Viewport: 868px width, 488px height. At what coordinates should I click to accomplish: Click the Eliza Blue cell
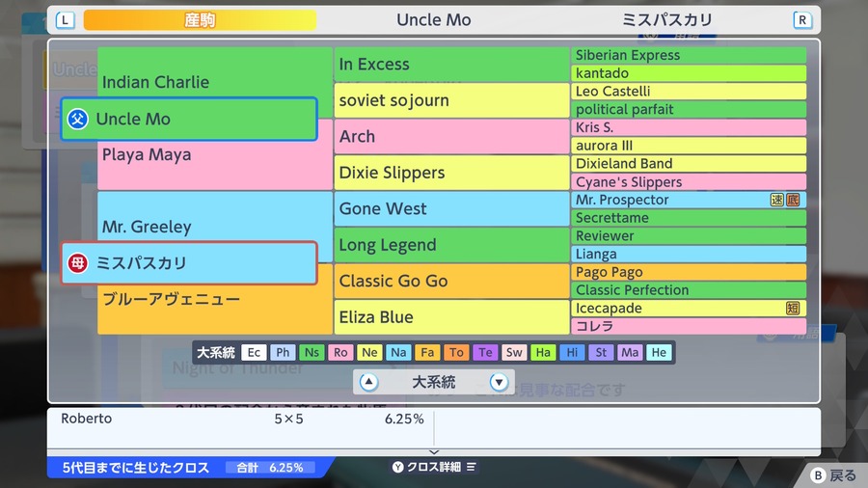click(451, 317)
